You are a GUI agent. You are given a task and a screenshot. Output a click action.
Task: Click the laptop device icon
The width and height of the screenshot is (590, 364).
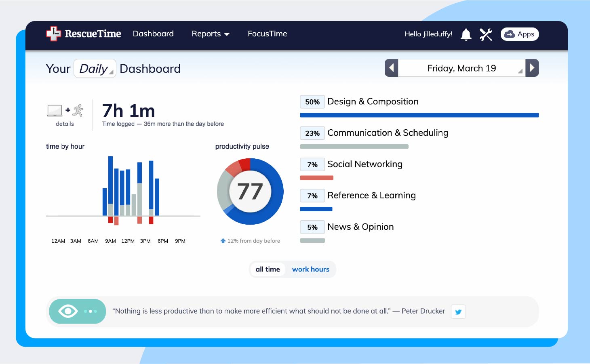[x=55, y=111]
